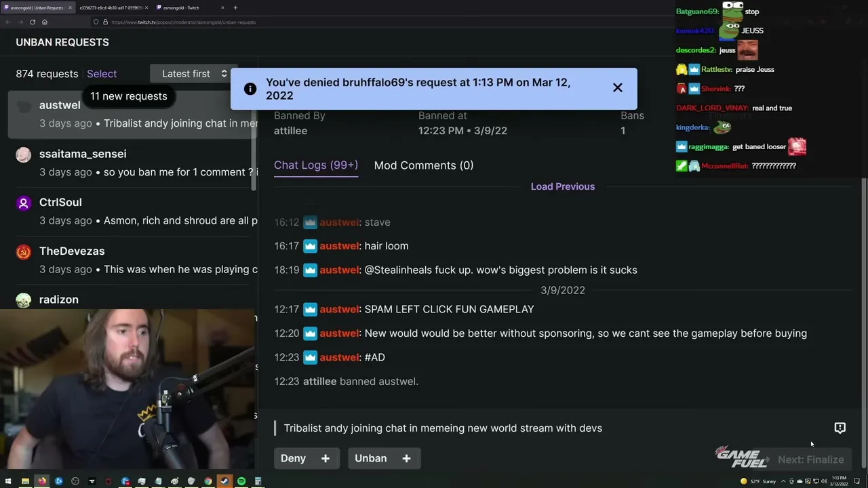The height and width of the screenshot is (488, 868).
Task: Click the tracking protection shield icon
Action: pos(96,22)
